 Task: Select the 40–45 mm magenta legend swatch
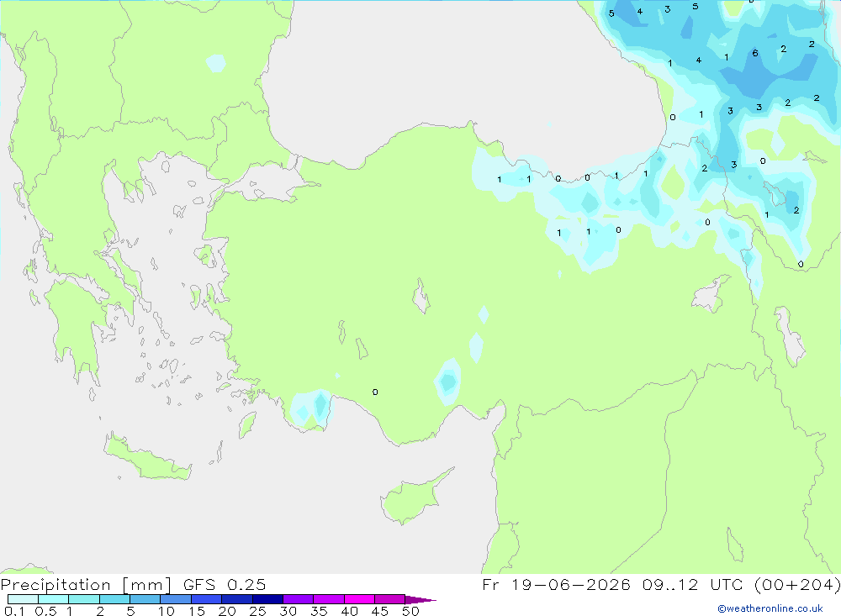pyautogui.click(x=359, y=599)
